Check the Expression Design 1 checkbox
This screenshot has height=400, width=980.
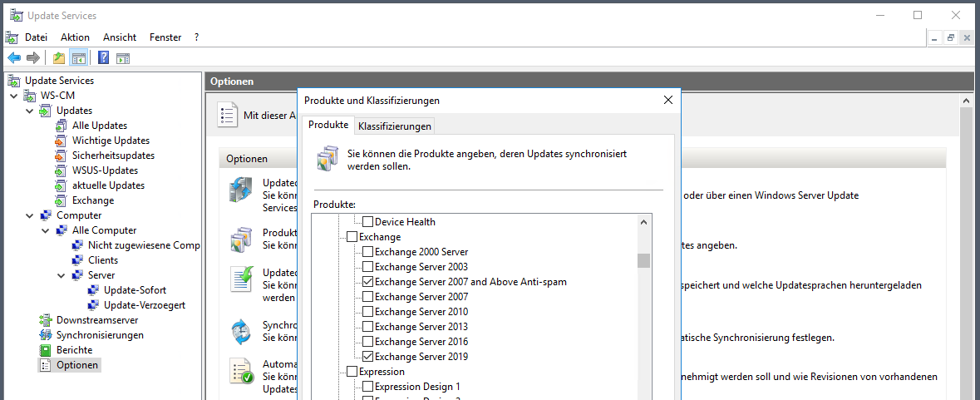(367, 387)
